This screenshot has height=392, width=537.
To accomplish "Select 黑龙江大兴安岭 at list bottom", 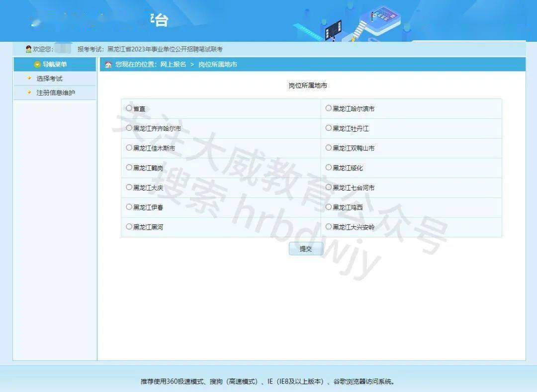I will 328,227.
